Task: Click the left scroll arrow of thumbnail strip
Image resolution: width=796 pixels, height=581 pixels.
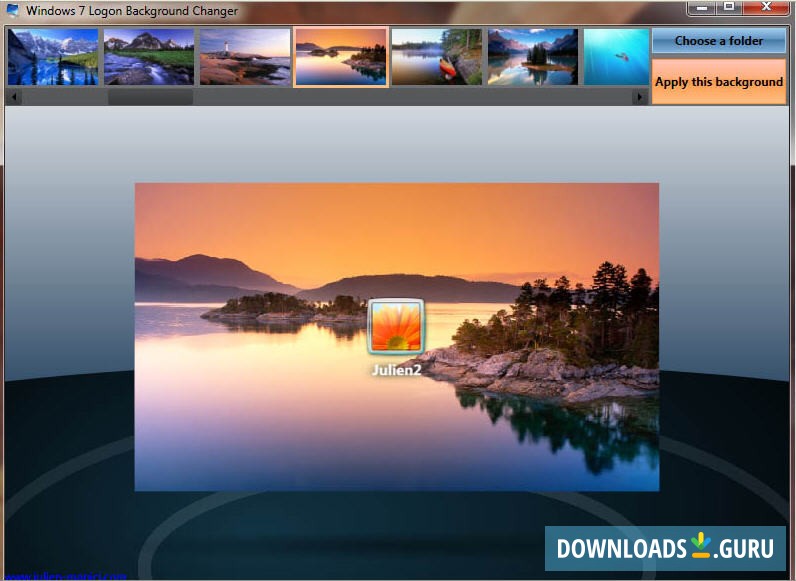Action: [x=14, y=96]
